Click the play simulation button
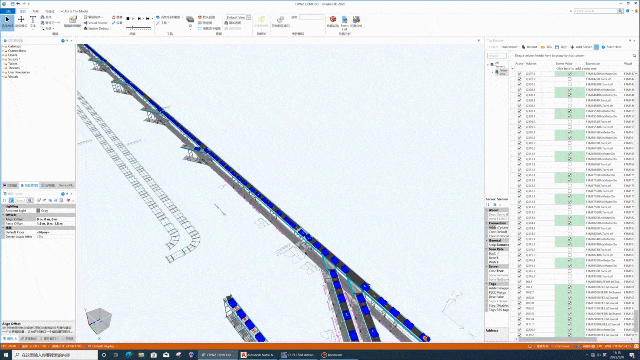Image resolution: width=640 pixels, height=360 pixels. coord(133,18)
